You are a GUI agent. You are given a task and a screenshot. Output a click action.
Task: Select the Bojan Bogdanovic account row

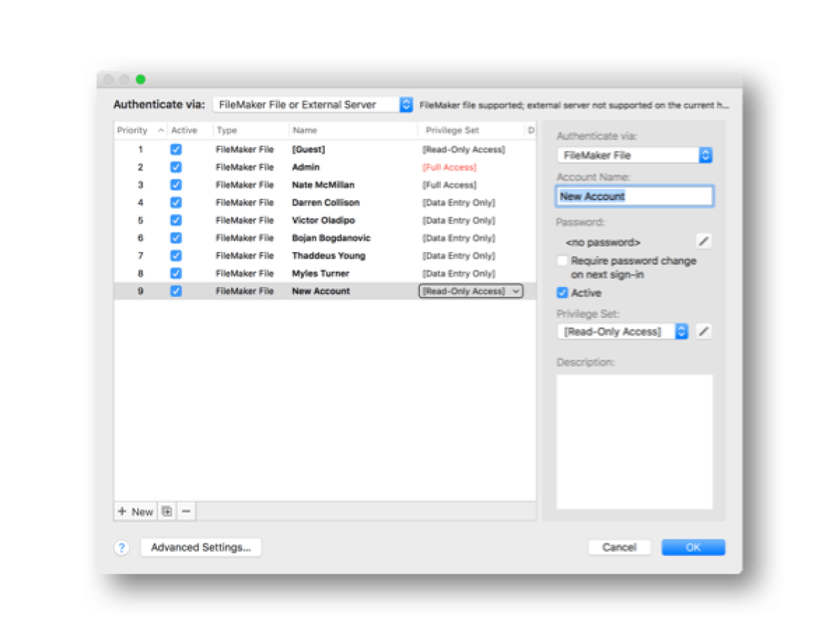pos(325,238)
